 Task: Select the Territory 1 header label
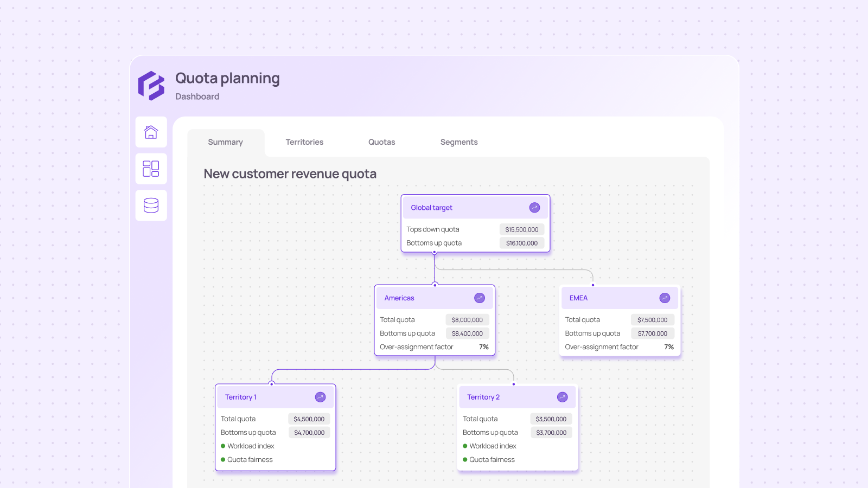241,397
